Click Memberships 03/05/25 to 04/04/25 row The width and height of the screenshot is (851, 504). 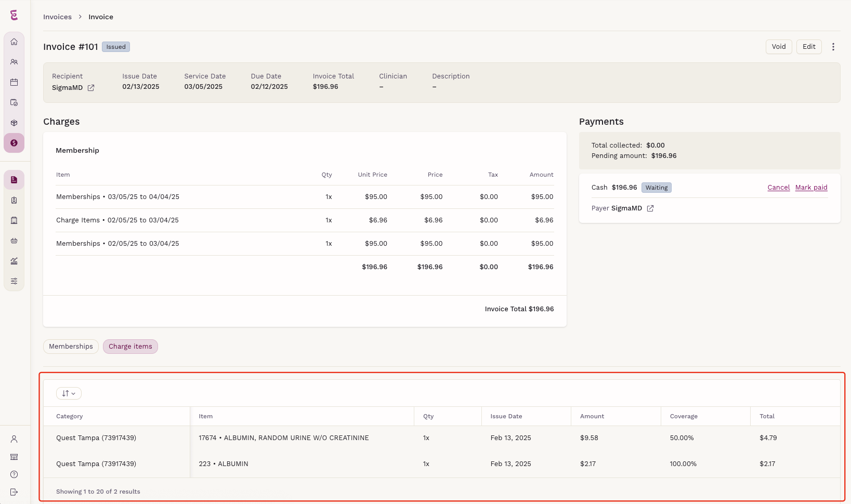305,197
